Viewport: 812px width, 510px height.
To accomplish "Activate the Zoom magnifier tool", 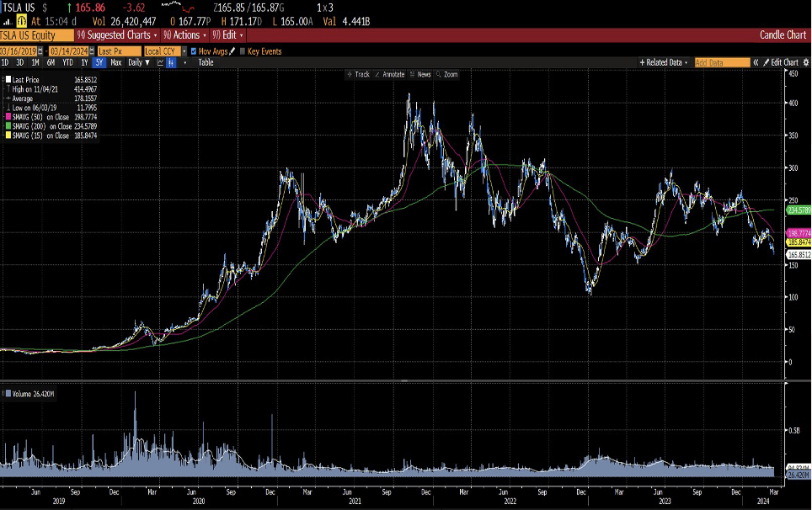I will coord(447,75).
